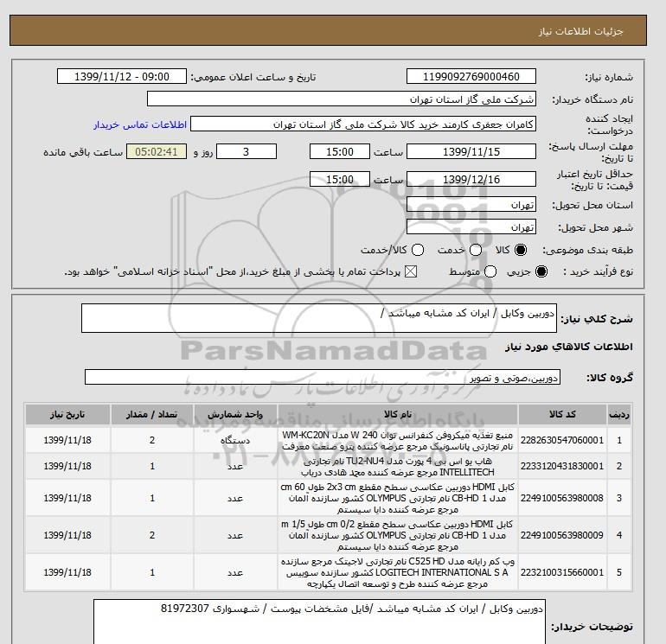Click the general need description text box
The height and width of the screenshot is (644, 666).
pyautogui.click(x=319, y=318)
